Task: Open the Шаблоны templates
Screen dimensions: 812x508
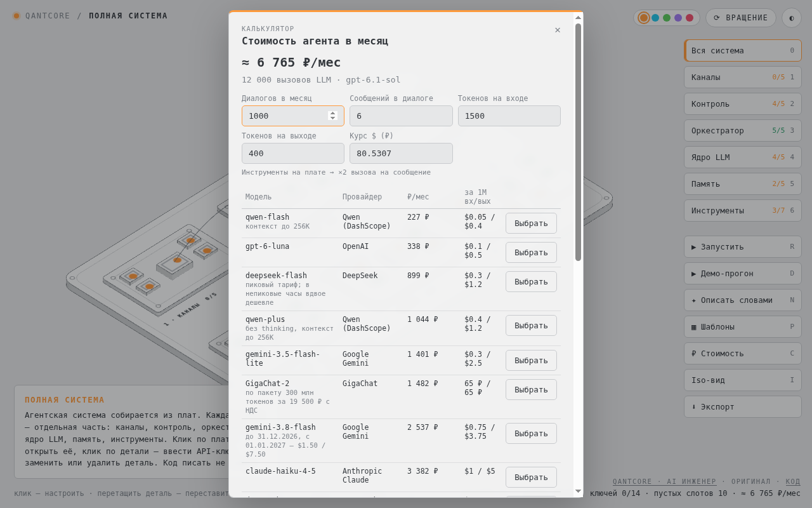Action: 743,327
